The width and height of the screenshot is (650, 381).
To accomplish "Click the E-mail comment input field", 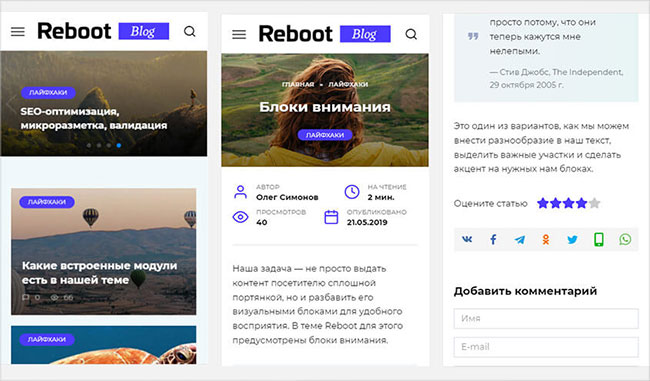I will coord(546,347).
